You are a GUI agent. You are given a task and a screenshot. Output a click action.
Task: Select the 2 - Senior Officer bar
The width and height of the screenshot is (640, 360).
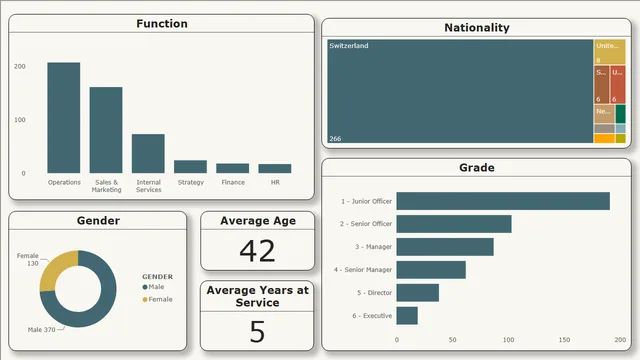coord(454,224)
